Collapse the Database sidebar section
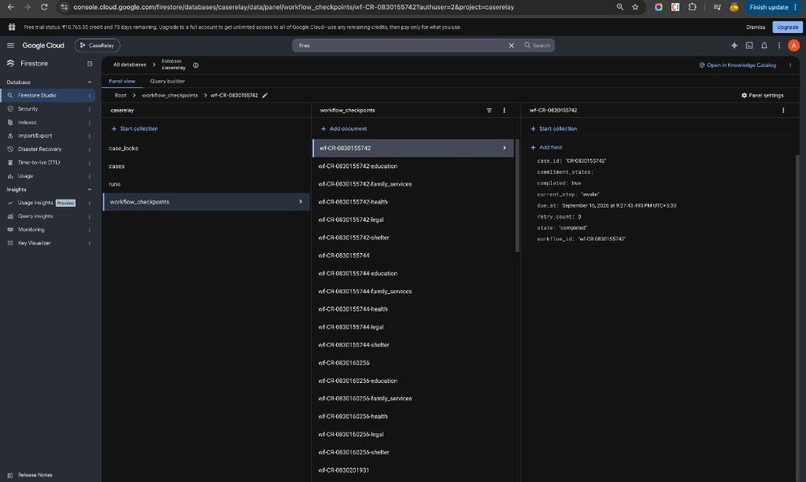The height and width of the screenshot is (482, 806). click(x=89, y=82)
